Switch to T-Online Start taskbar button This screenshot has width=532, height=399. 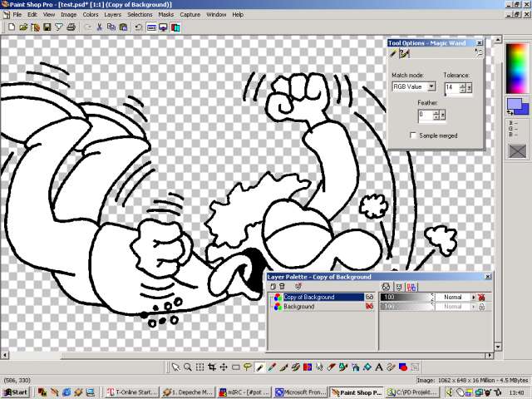point(131,392)
